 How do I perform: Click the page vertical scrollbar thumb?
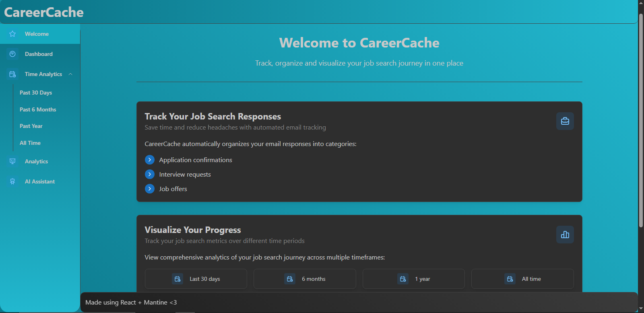click(641, 121)
